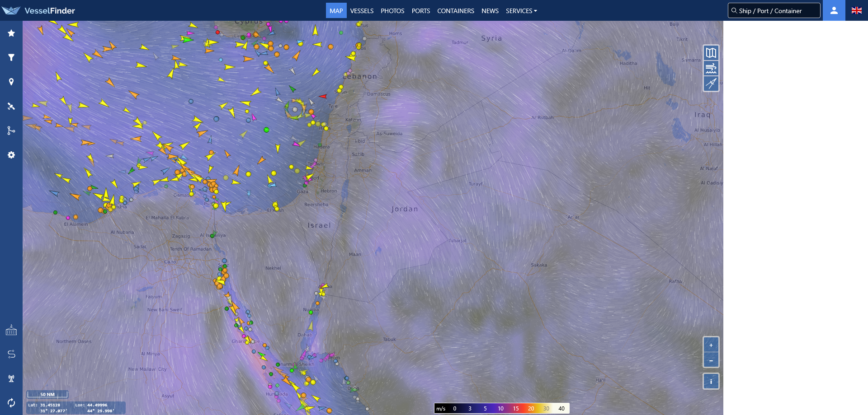868x415 pixels.
Task: Focus the Ship / Port / Container search field
Action: tap(774, 10)
